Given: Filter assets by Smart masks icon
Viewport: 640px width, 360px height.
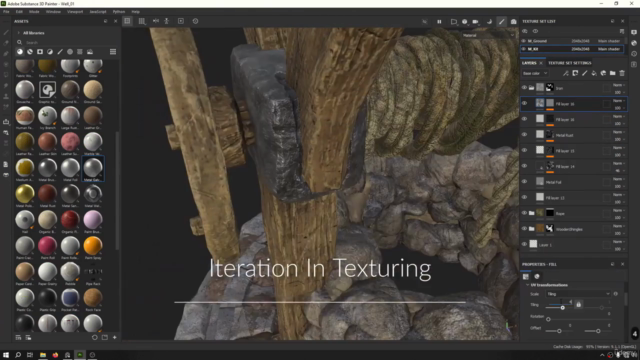Looking at the screenshot, I should click(40, 52).
